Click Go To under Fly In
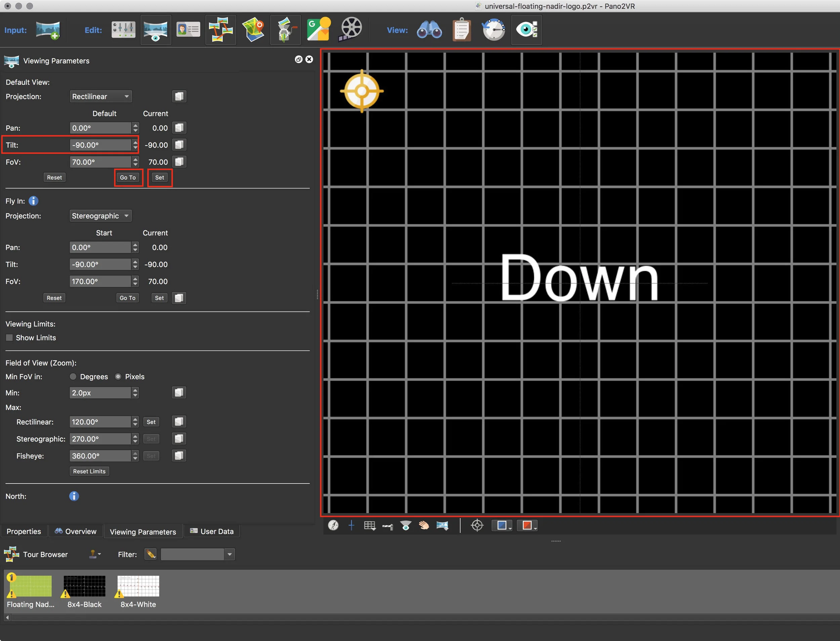The height and width of the screenshot is (641, 840). pyautogui.click(x=128, y=298)
